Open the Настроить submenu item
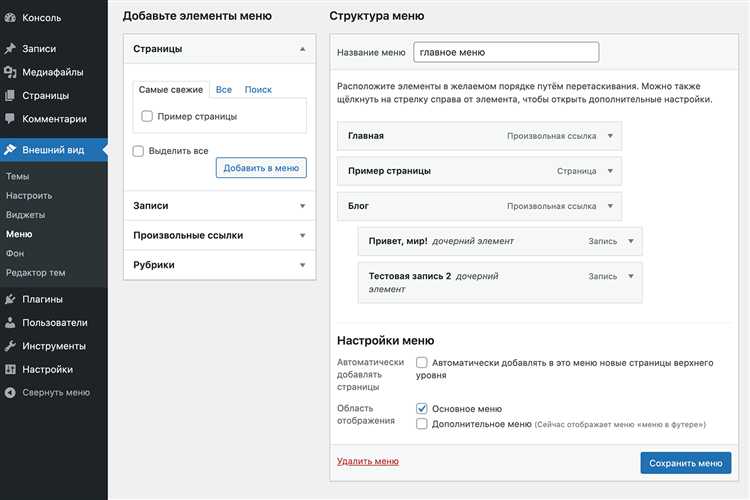The width and height of the screenshot is (750, 500). tap(29, 196)
